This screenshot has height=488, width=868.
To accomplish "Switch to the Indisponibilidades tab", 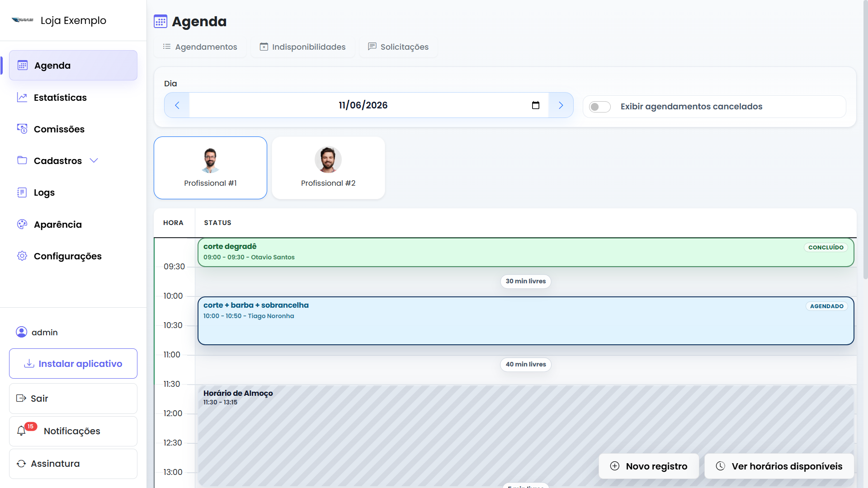I will pos(303,47).
